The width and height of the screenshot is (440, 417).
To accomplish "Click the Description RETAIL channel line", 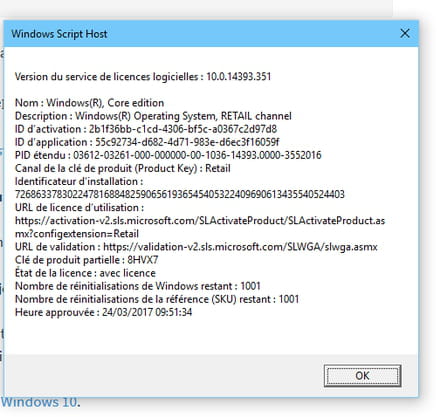I will point(153,116).
